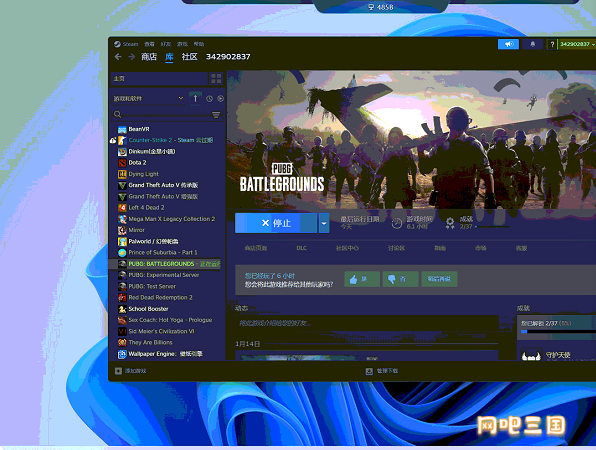The width and height of the screenshot is (596, 450).
Task: Click the play-circle ready-to-play filter icon
Action: pyautogui.click(x=220, y=99)
